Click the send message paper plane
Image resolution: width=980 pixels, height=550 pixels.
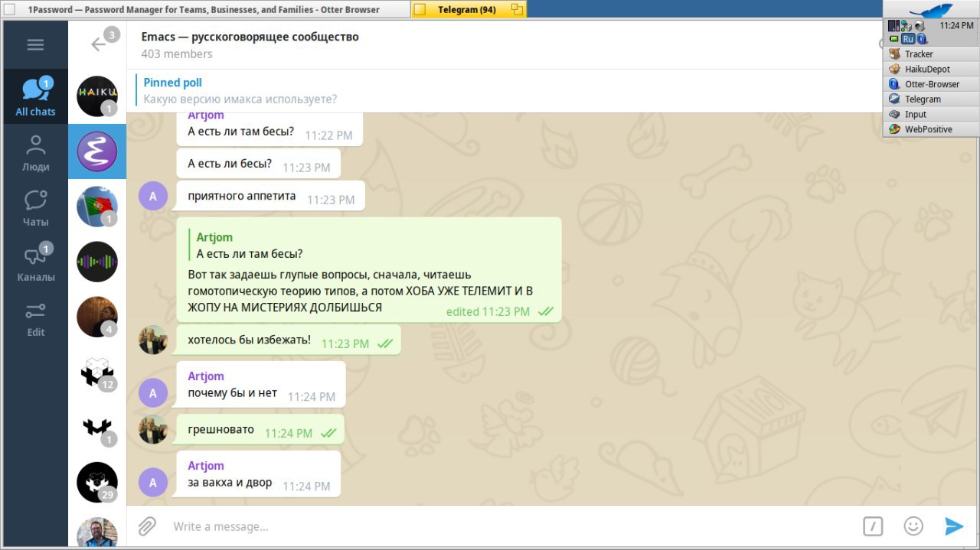[x=954, y=526]
